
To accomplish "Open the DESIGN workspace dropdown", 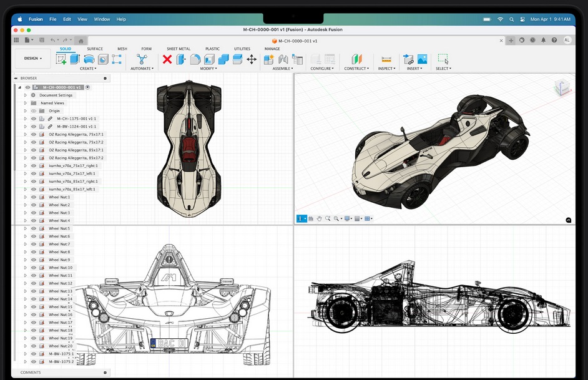I will tap(33, 59).
